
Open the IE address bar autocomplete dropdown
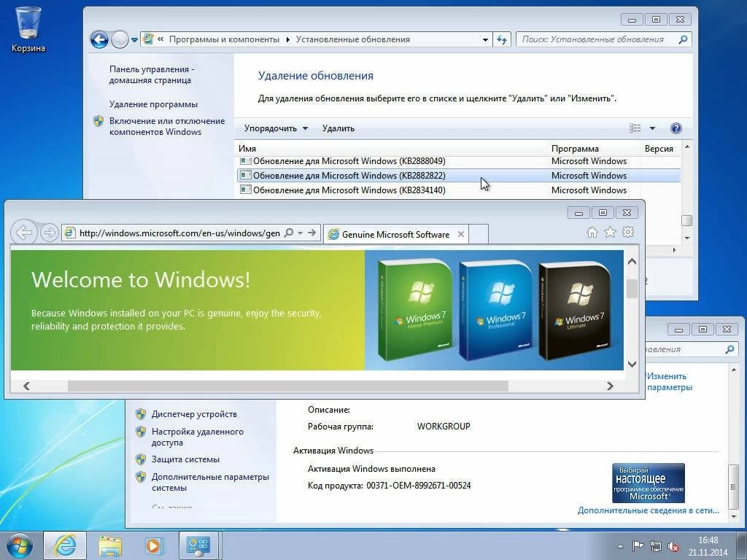300,233
